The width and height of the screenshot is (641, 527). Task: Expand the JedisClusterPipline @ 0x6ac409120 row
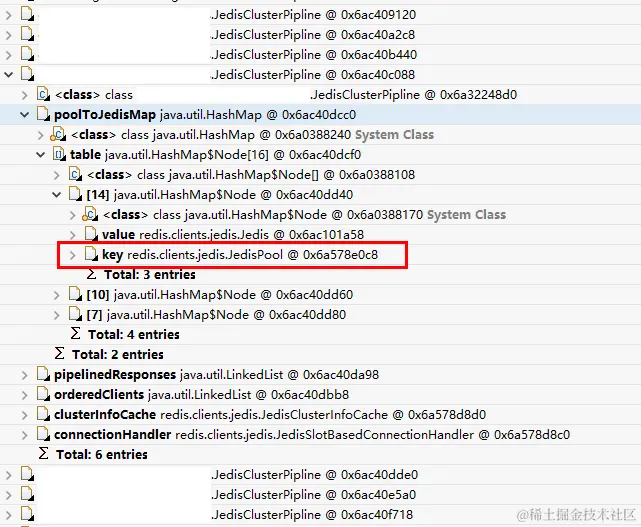click(x=9, y=15)
